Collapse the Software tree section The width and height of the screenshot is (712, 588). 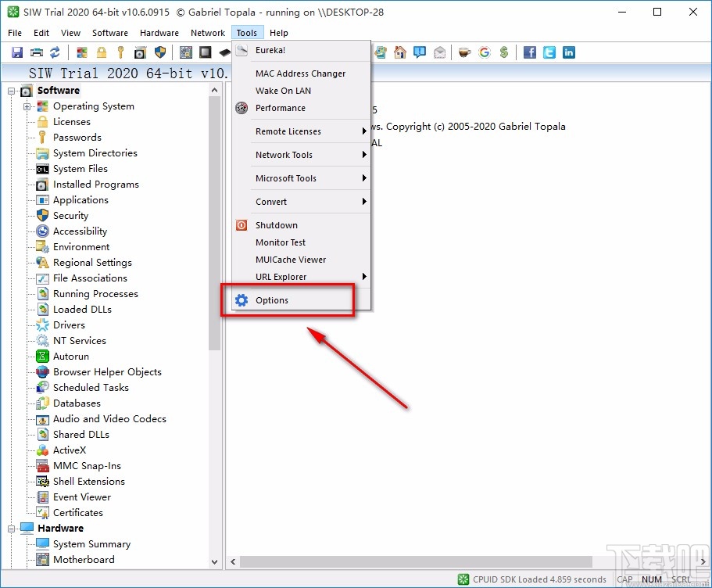click(13, 91)
